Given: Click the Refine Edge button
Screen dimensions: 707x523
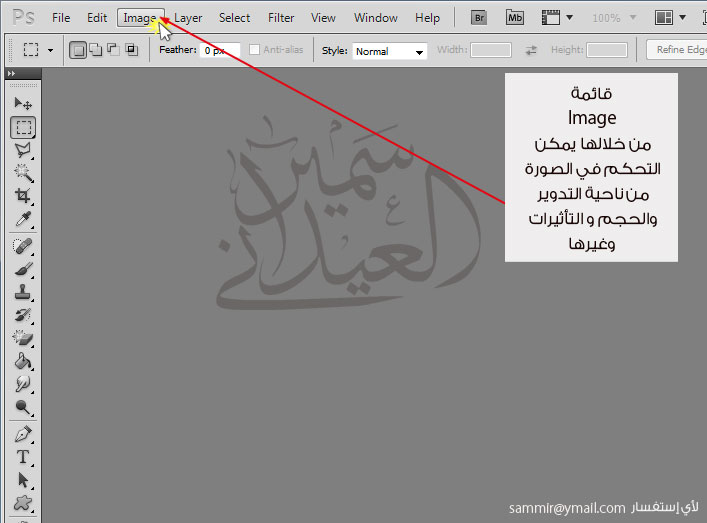Looking at the screenshot, I should pos(676,50).
